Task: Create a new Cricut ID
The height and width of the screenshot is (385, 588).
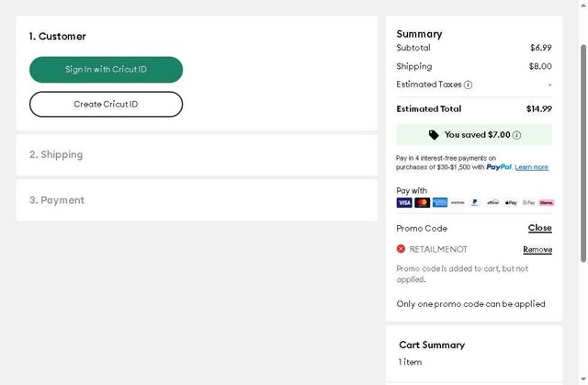Action: coord(106,105)
